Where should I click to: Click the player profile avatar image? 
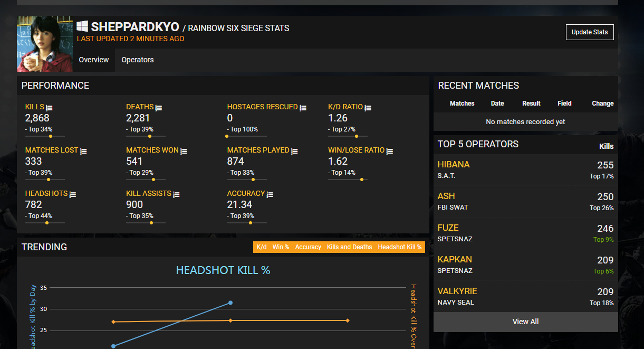click(x=45, y=44)
